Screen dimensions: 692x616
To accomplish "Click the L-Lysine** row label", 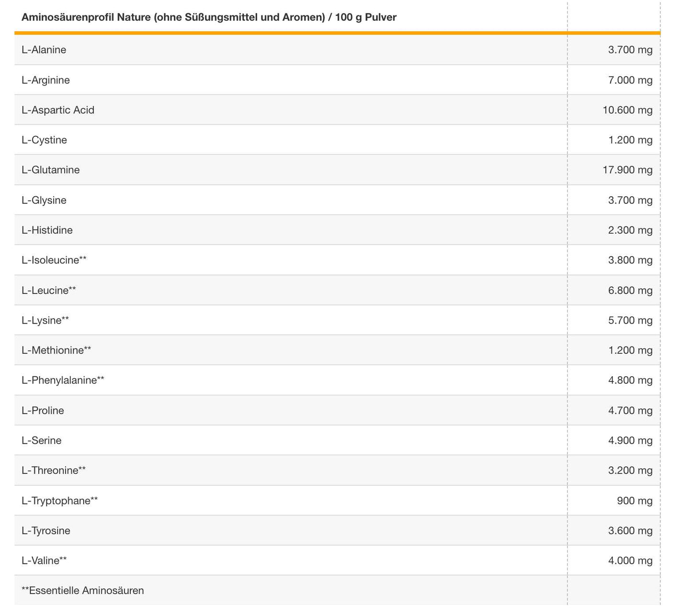I will [x=45, y=321].
